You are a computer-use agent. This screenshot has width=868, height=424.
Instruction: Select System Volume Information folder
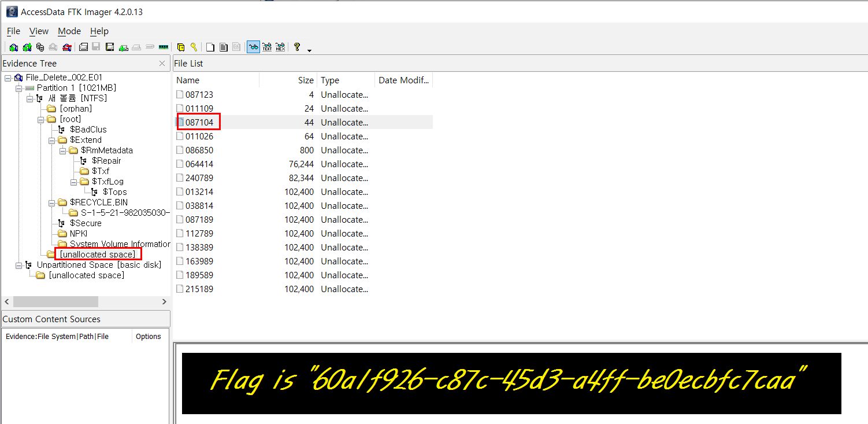[120, 244]
